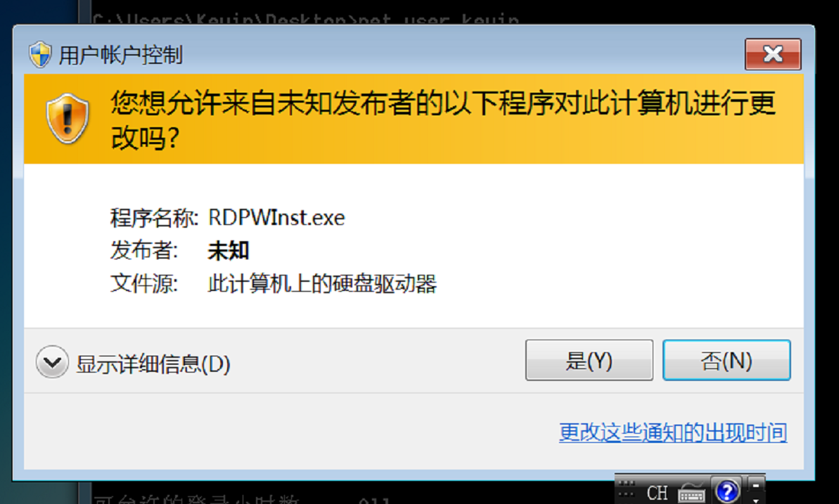This screenshot has height=504, width=839.
Task: Expand details with the chevron button
Action: [52, 362]
